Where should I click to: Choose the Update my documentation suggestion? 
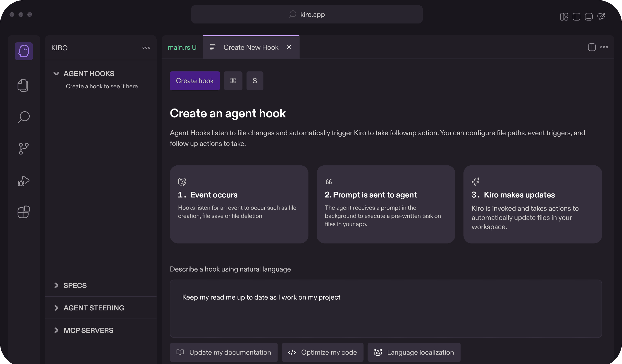click(x=224, y=352)
